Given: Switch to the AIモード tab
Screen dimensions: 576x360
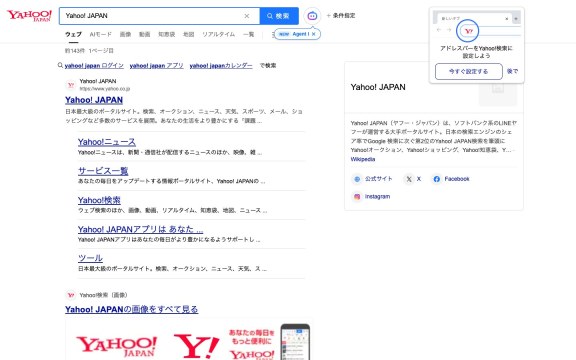Looking at the screenshot, I should tap(101, 34).
